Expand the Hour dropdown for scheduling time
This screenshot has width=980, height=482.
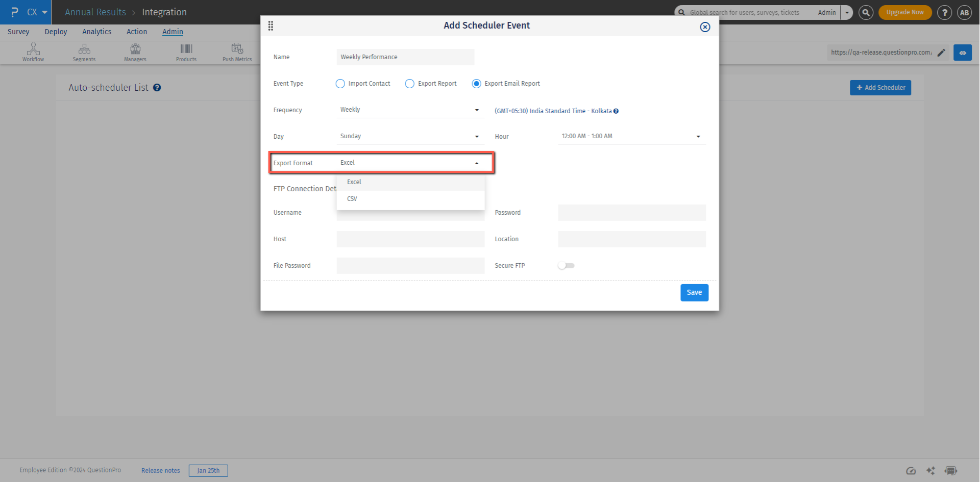pos(631,136)
